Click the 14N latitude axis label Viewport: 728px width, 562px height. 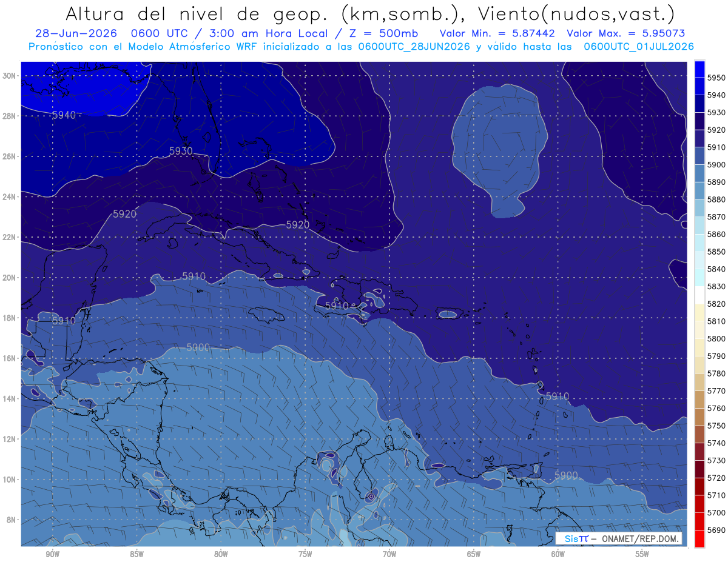click(x=8, y=399)
